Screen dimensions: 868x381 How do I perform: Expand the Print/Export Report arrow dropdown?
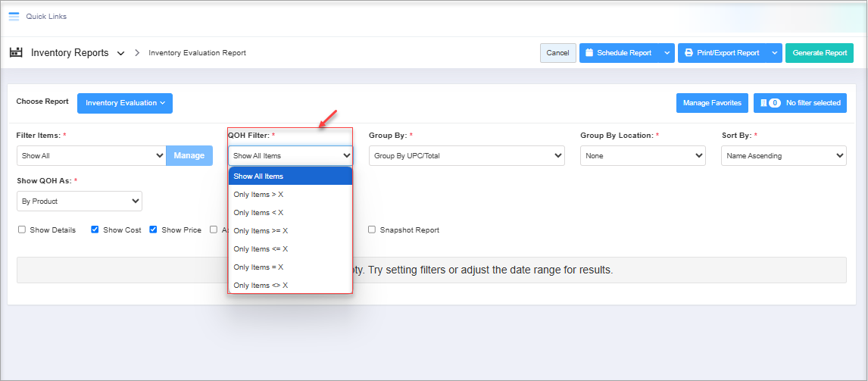774,53
